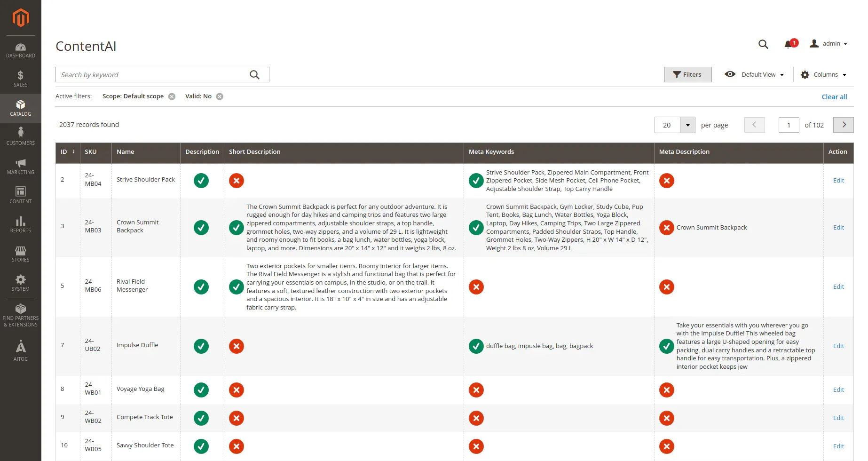This screenshot has width=868, height=461.
Task: Click the Filters button
Action: 687,75
